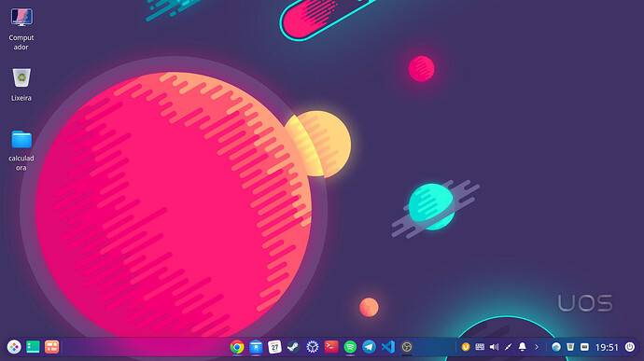Open the notifications bell in tray
644x361 pixels.
[523, 347]
